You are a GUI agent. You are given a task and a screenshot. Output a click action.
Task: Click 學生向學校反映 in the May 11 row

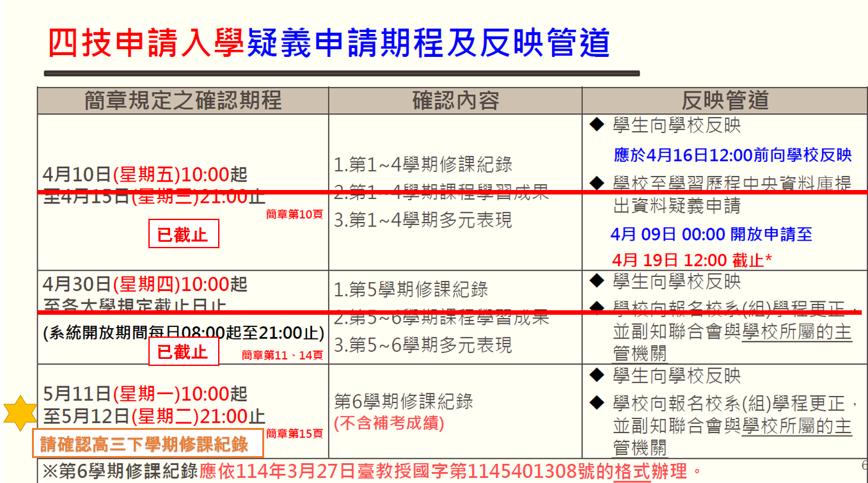pyautogui.click(x=676, y=376)
